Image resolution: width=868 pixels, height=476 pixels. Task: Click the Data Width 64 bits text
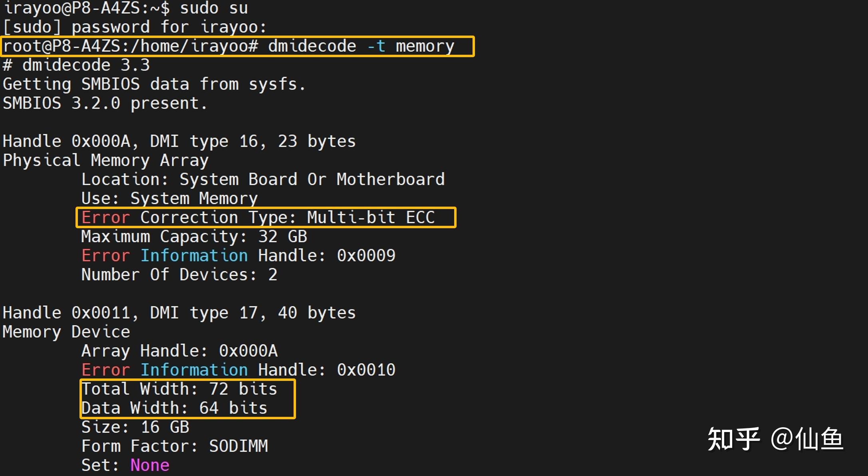[x=174, y=408]
